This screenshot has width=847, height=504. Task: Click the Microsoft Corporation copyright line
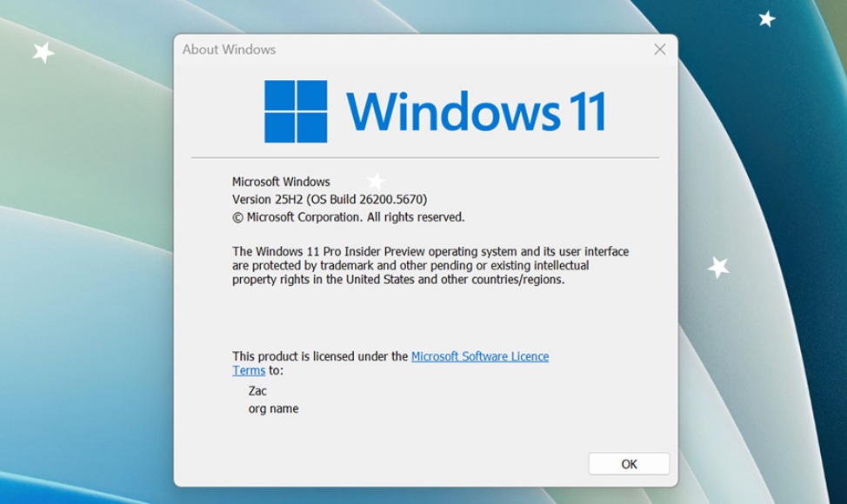pos(348,217)
